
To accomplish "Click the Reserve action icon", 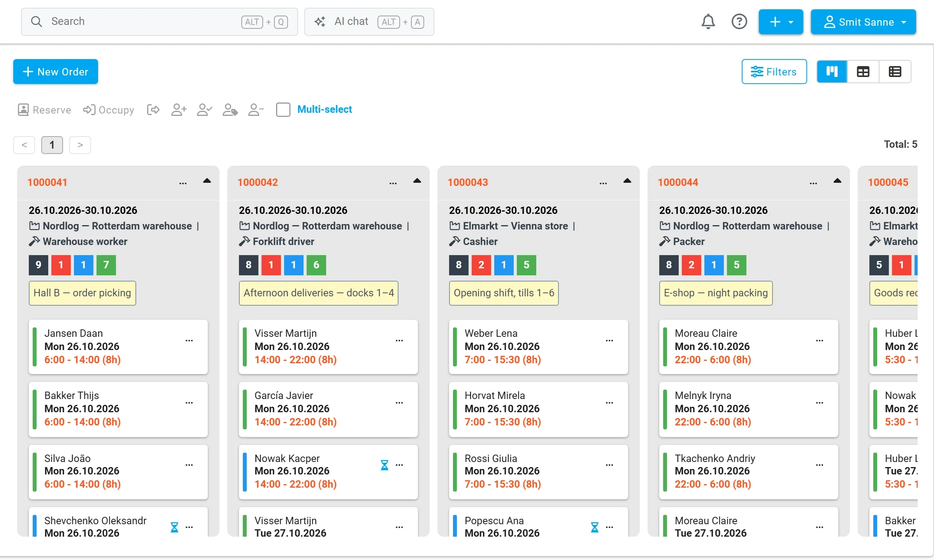I will tap(44, 110).
